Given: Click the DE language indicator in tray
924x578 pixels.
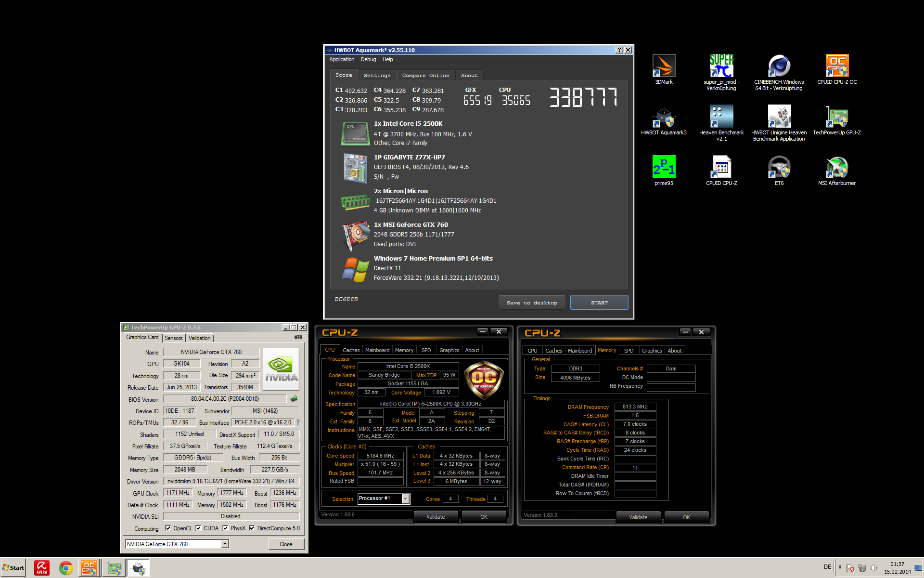Looking at the screenshot, I should pos(827,567).
